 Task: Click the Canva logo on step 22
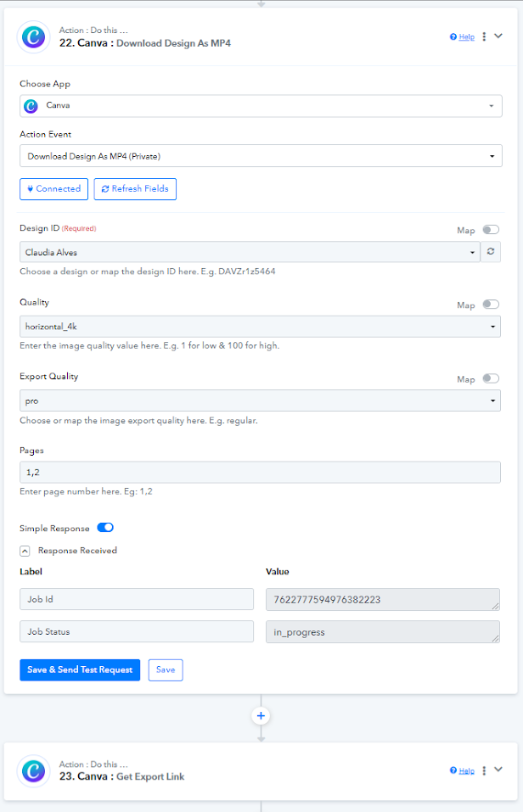(34, 37)
